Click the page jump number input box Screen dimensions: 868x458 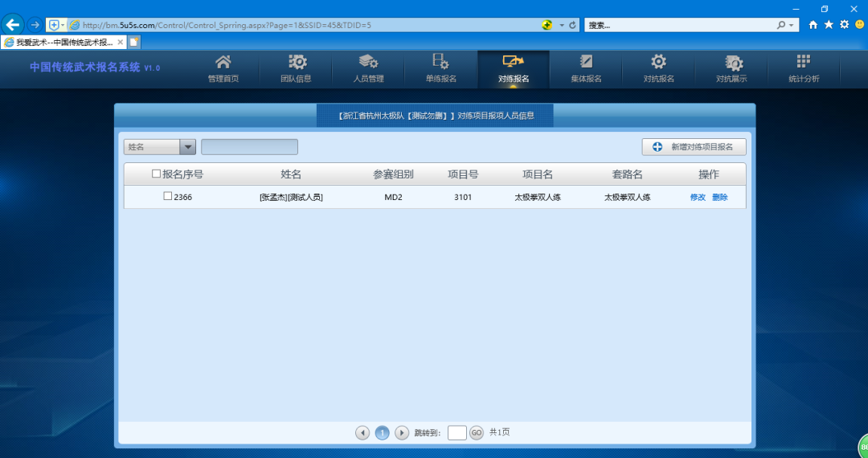(457, 432)
